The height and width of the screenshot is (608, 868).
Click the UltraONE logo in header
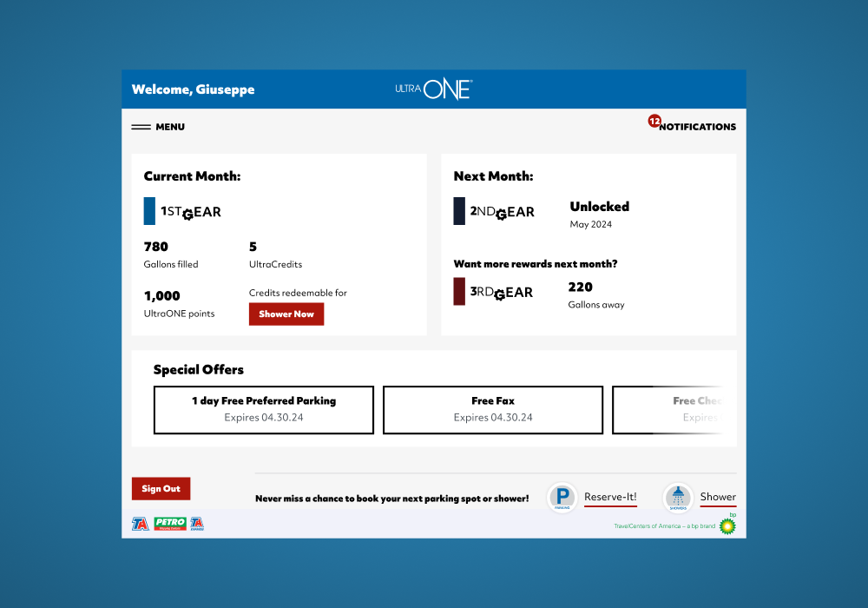pos(433,89)
